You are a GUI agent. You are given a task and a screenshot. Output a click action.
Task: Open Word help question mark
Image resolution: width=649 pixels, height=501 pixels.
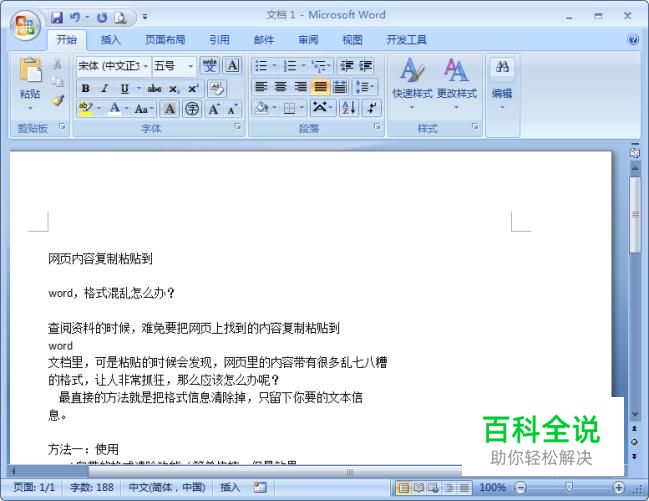click(x=633, y=40)
